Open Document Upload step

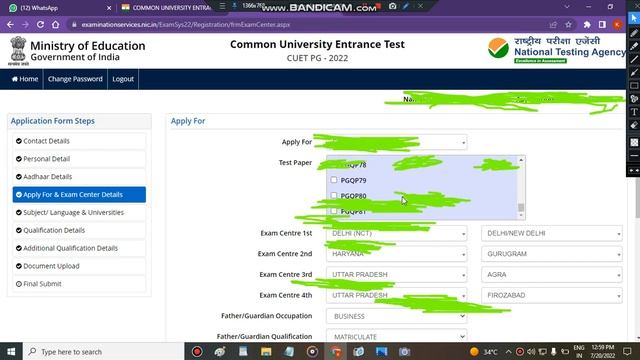tap(79, 266)
